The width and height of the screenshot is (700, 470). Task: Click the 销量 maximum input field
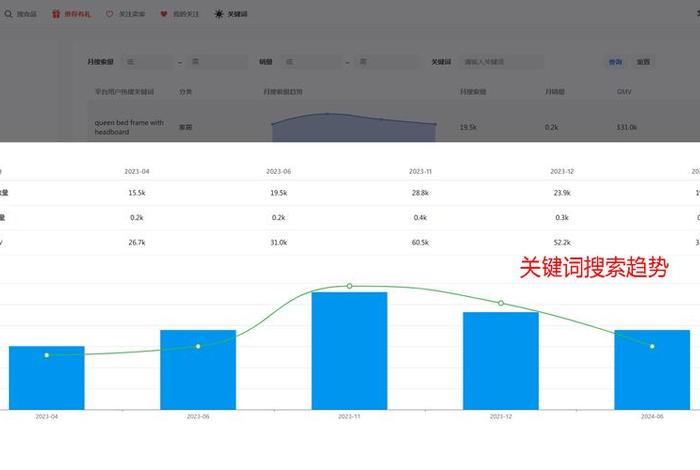click(388, 62)
